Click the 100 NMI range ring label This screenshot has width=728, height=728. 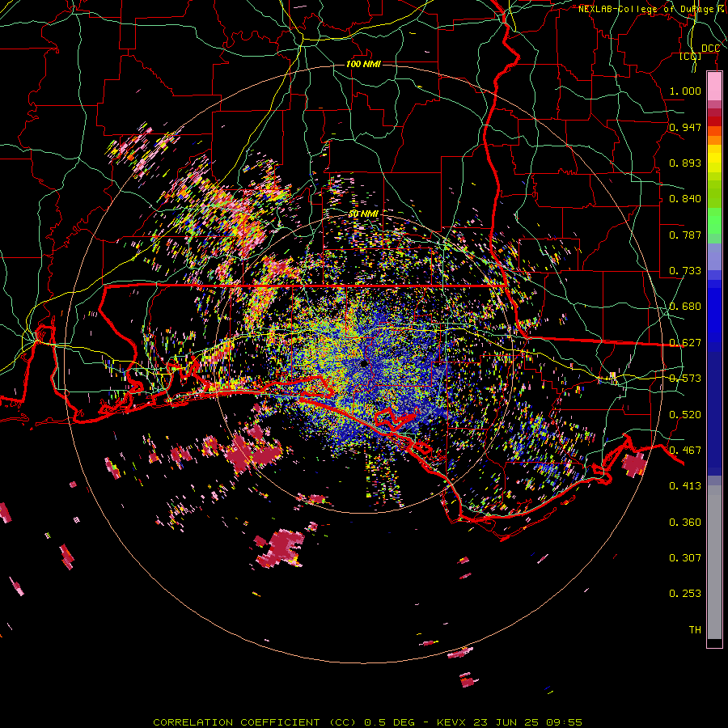363,64
